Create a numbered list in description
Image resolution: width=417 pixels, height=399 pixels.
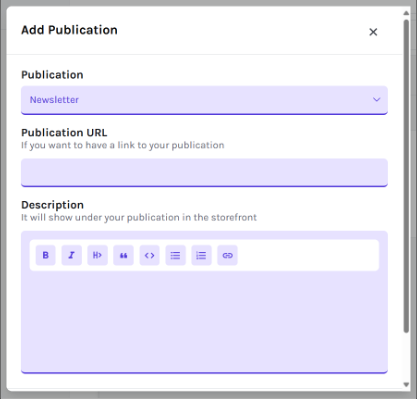[201, 255]
